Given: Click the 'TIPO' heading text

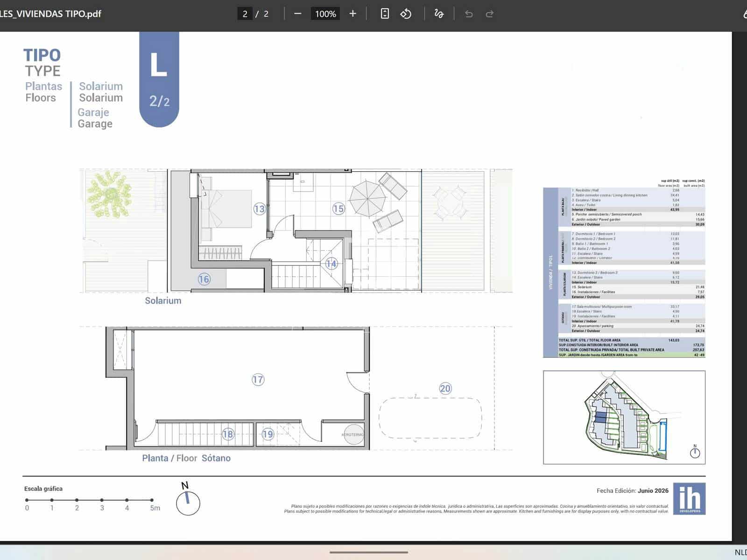Looking at the screenshot, I should click(42, 55).
